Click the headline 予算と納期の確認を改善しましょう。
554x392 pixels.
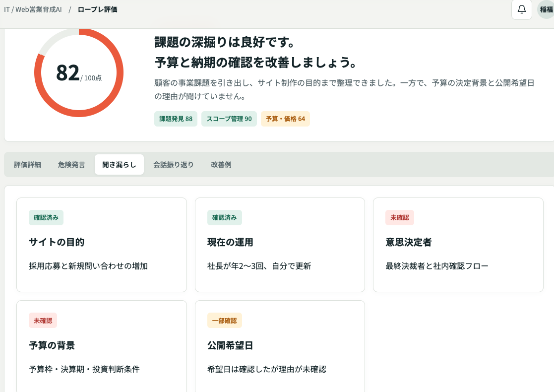coord(256,63)
